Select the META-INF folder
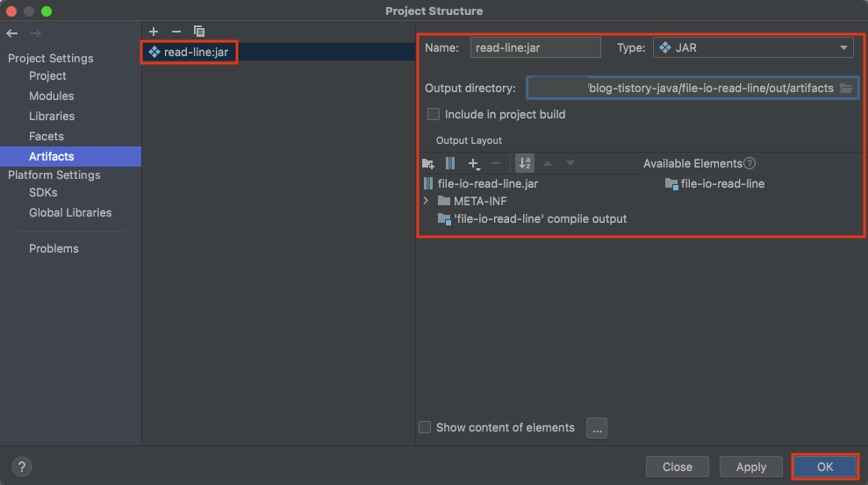Screen dimensions: 868x485 tap(472, 202)
